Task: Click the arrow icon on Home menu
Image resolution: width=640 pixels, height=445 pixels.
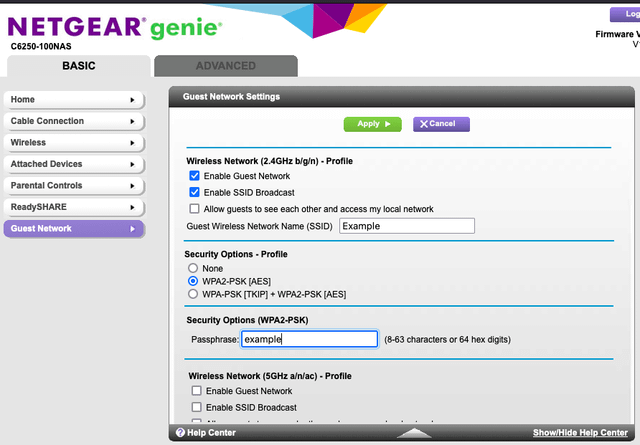Action: (x=132, y=100)
